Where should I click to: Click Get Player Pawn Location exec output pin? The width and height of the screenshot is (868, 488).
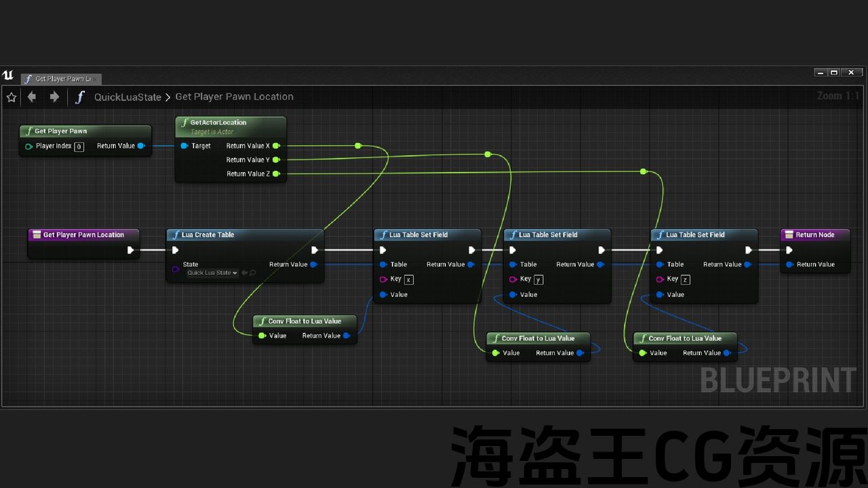[130, 250]
